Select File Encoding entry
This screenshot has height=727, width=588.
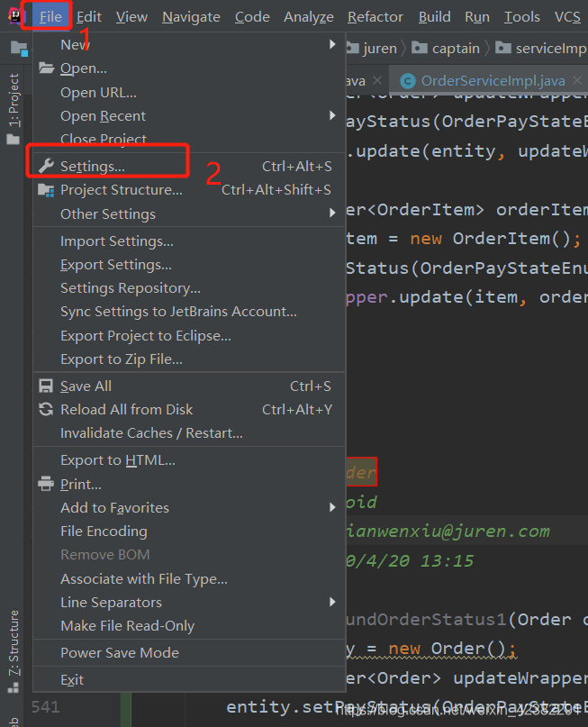point(189,531)
